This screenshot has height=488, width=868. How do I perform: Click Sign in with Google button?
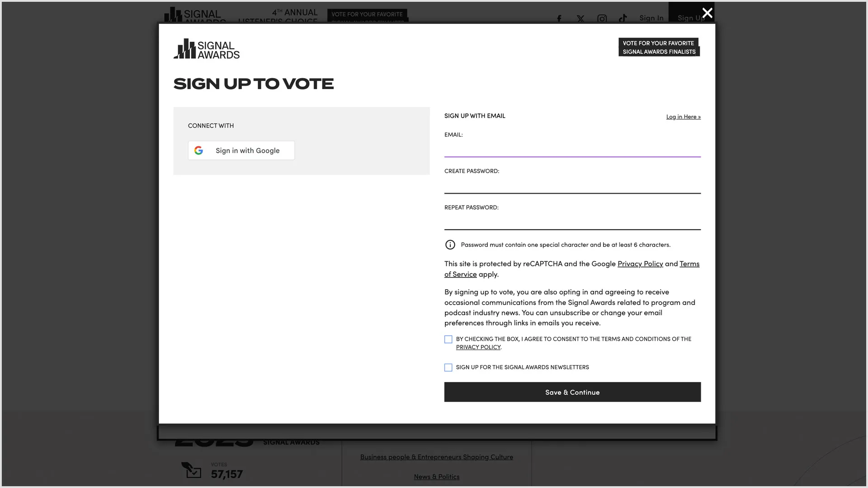pos(241,150)
